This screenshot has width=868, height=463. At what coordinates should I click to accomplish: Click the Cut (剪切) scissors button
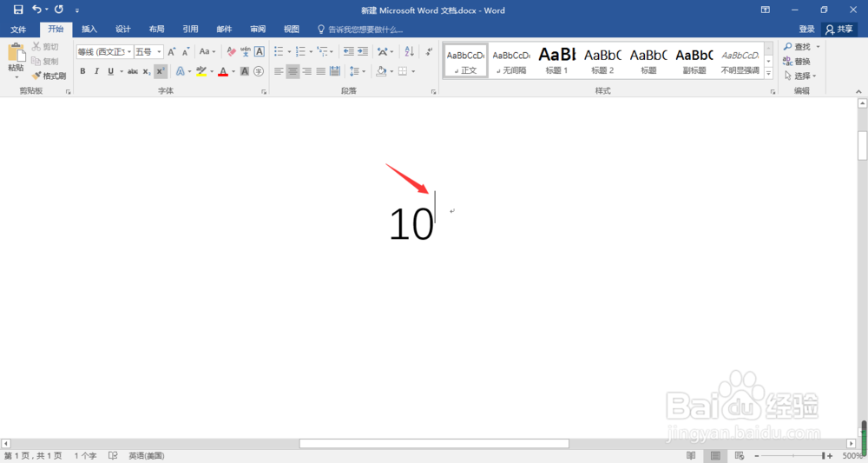(x=45, y=47)
